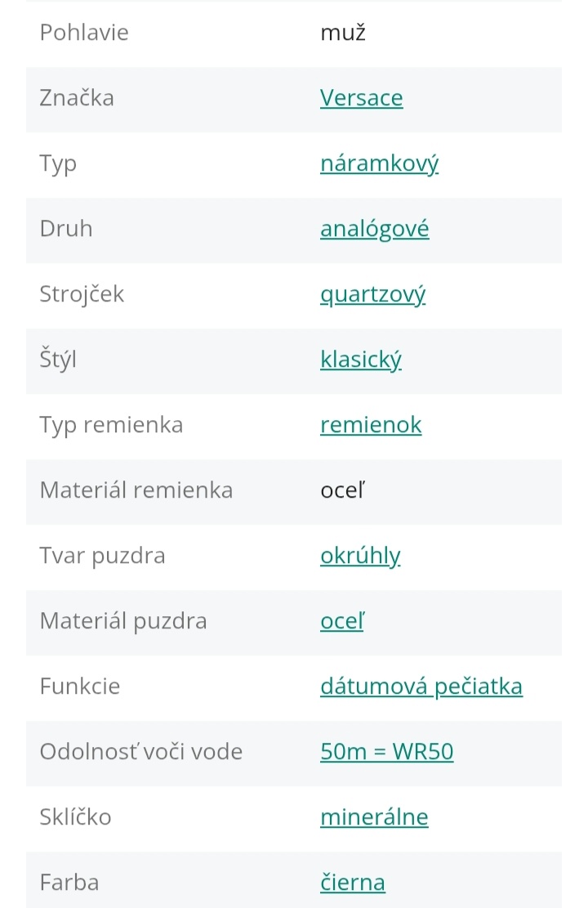The image size is (588, 908).
Task: Click the Funkcie row label
Action: point(79,687)
